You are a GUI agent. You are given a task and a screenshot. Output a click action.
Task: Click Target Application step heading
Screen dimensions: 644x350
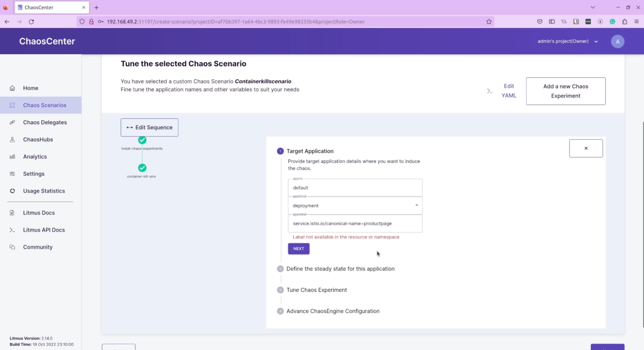coord(310,151)
